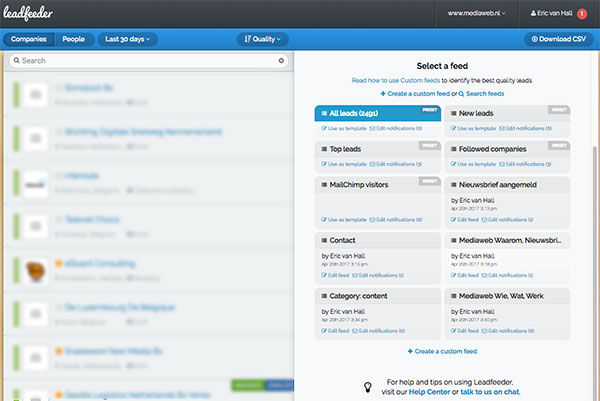
Task: Click the orange company logo thumbnail
Action: click(x=36, y=271)
